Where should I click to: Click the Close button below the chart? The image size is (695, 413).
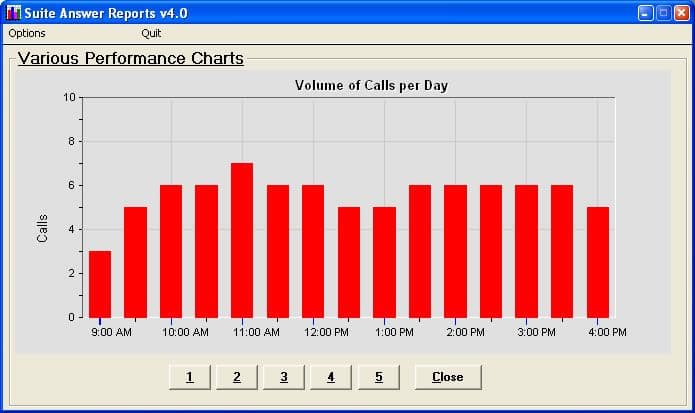(x=447, y=377)
